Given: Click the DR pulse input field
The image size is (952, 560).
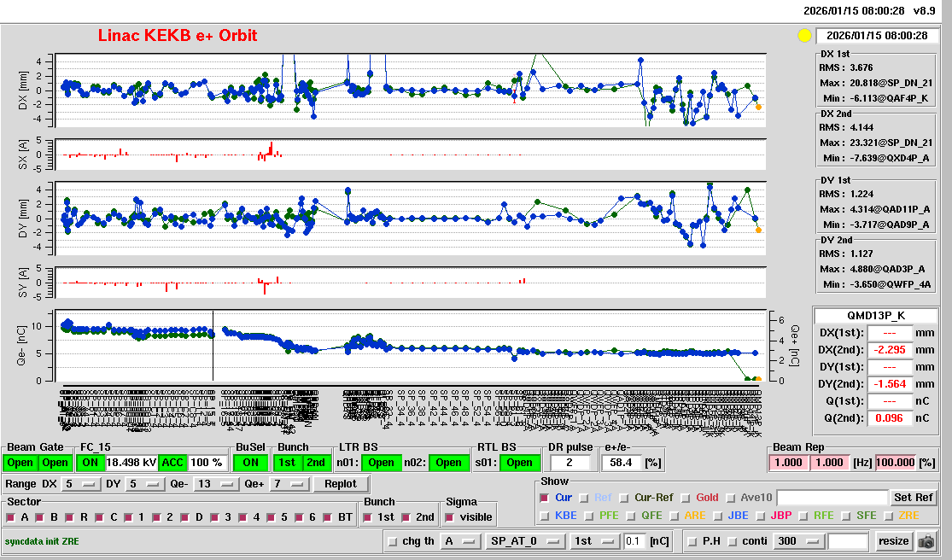Looking at the screenshot, I should point(571,463).
